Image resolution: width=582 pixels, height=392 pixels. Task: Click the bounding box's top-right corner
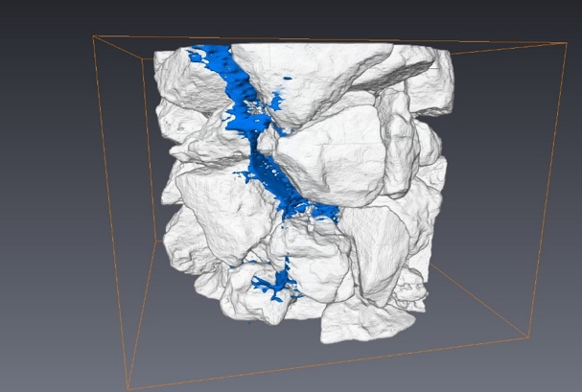coord(567,41)
